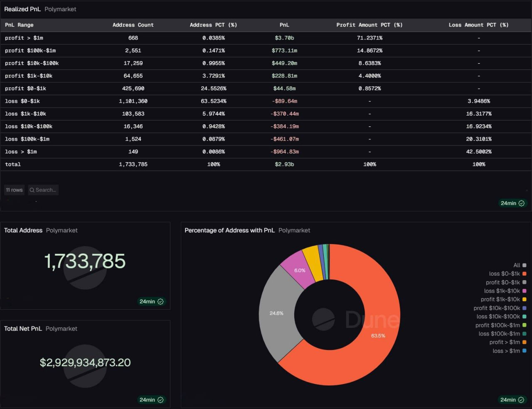Click the magenta swatch for loss $1k-$10k
Screen dimensions: 532x409
(525, 291)
